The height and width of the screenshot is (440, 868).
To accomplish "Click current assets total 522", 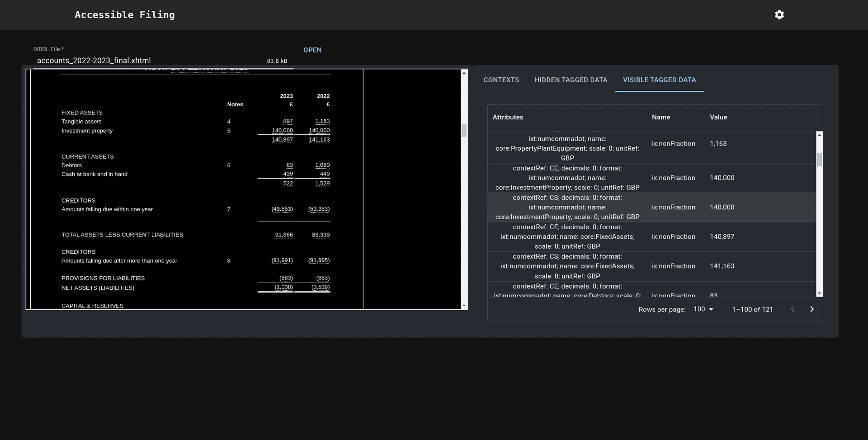I will click(x=288, y=184).
